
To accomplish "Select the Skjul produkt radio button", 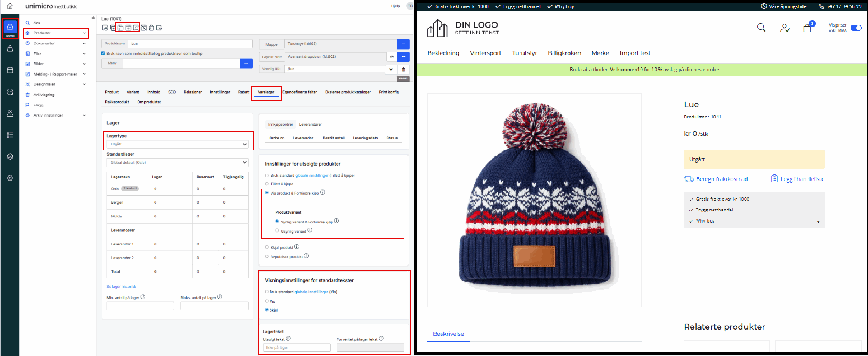I will tap(267, 247).
